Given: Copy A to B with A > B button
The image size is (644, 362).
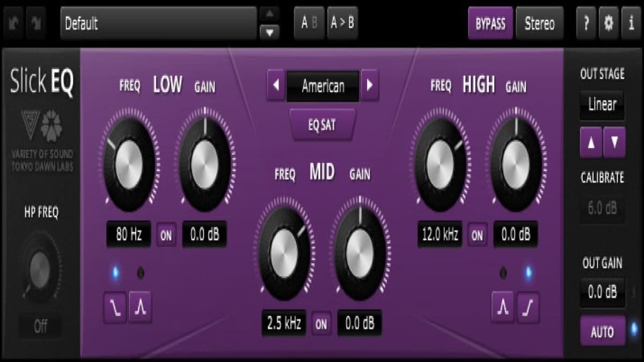Looking at the screenshot, I should pyautogui.click(x=342, y=23).
